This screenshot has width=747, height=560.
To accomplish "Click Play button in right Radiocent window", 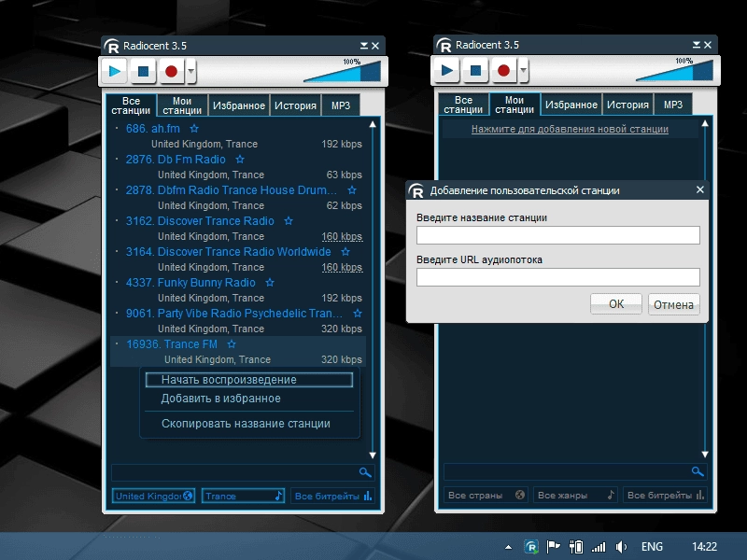I will 447,71.
